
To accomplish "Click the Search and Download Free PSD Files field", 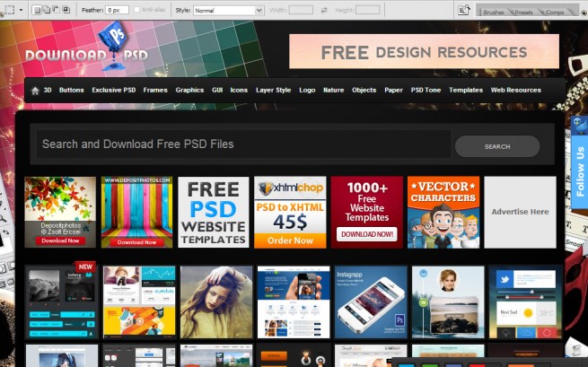I will click(244, 144).
